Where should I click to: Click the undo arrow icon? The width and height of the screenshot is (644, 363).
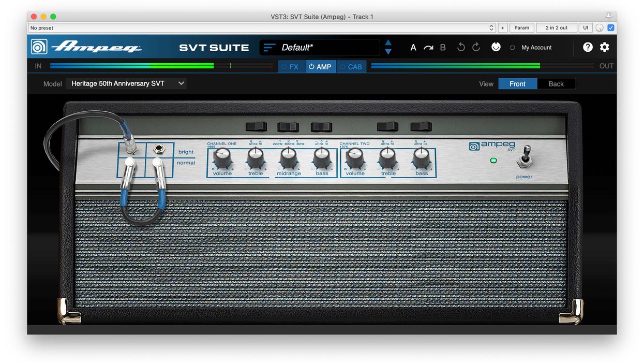click(461, 47)
